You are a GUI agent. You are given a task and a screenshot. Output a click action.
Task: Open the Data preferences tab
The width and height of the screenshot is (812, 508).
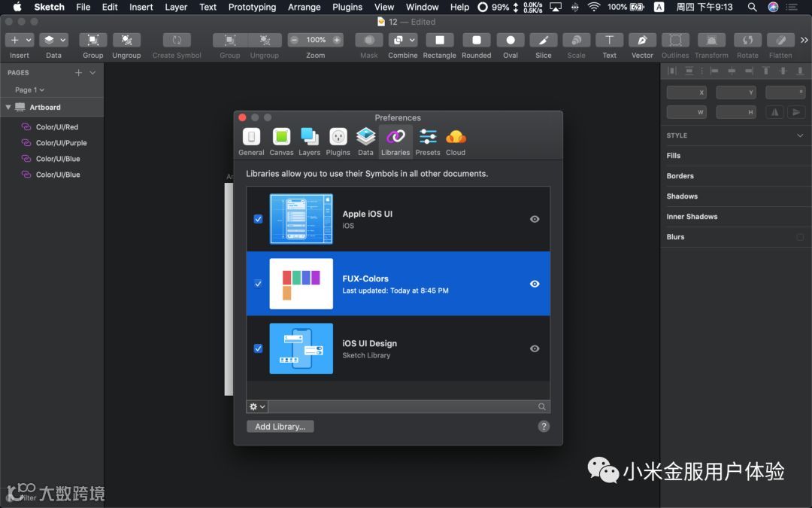[365, 141]
